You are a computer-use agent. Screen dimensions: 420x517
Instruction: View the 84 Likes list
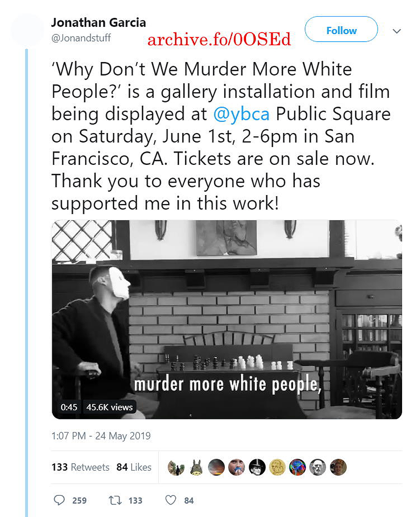pyautogui.click(x=134, y=467)
